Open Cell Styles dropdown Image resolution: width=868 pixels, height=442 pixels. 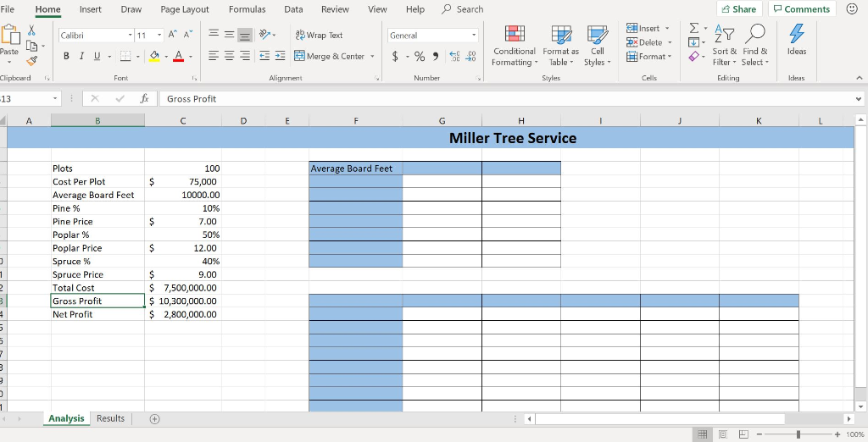(x=598, y=46)
